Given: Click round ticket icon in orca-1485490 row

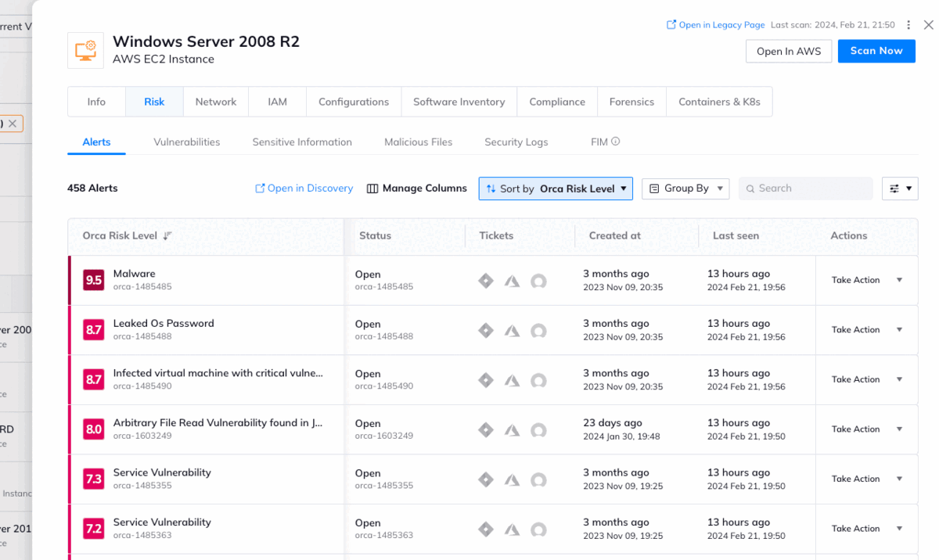Looking at the screenshot, I should 538,381.
